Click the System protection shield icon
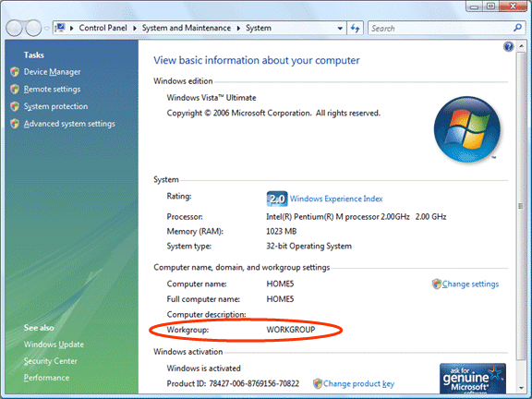 (15, 106)
